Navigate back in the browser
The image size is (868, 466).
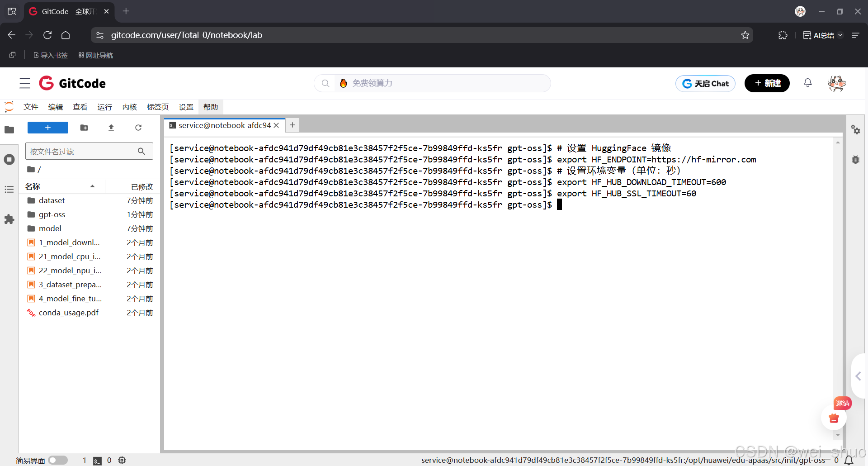pyautogui.click(x=12, y=35)
